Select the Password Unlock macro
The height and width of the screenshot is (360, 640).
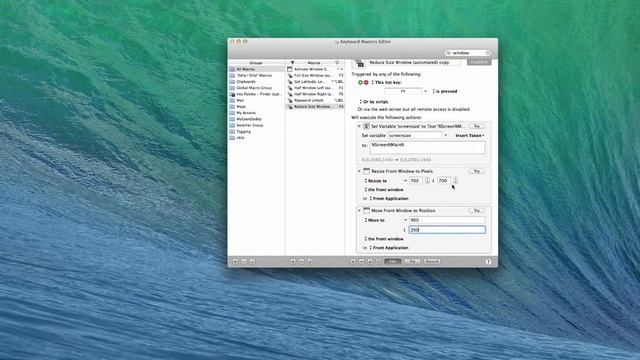[315, 100]
